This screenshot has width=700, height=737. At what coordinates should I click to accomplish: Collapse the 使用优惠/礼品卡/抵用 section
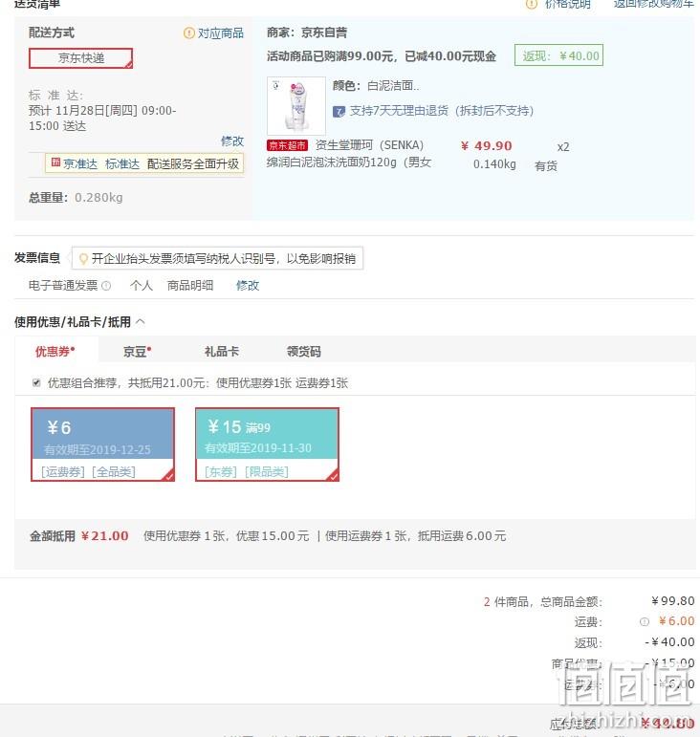tap(140, 322)
